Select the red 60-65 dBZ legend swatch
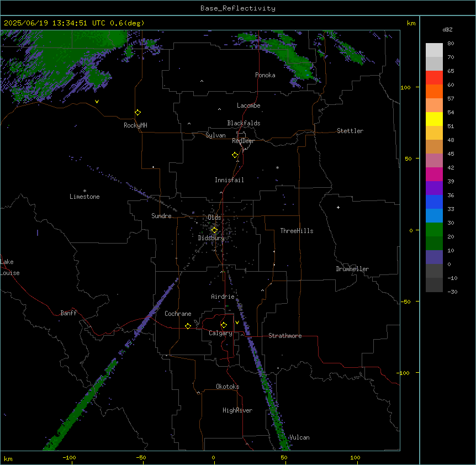 [434, 78]
